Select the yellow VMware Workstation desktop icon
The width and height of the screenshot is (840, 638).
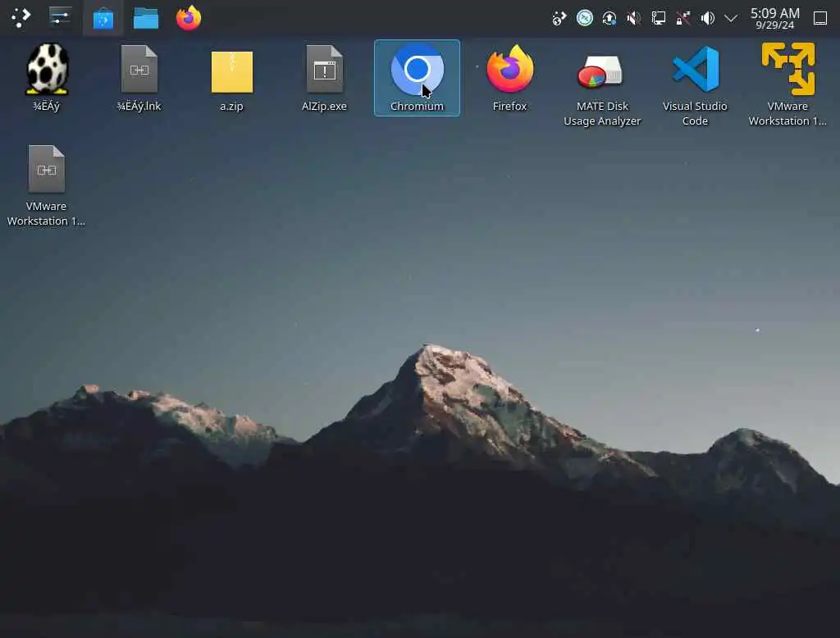pos(788,69)
